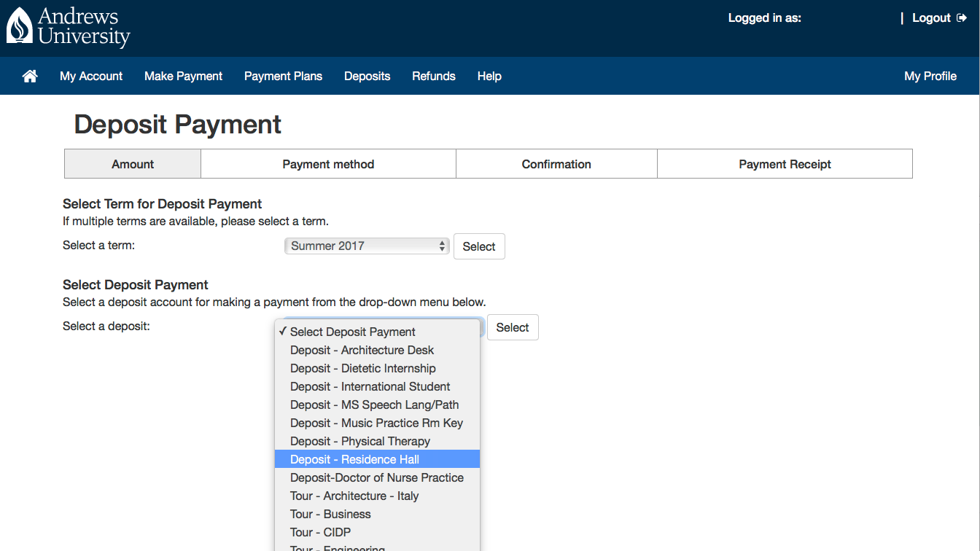Viewport: 980px width, 551px height.
Task: Open Help menu
Action: coord(489,76)
